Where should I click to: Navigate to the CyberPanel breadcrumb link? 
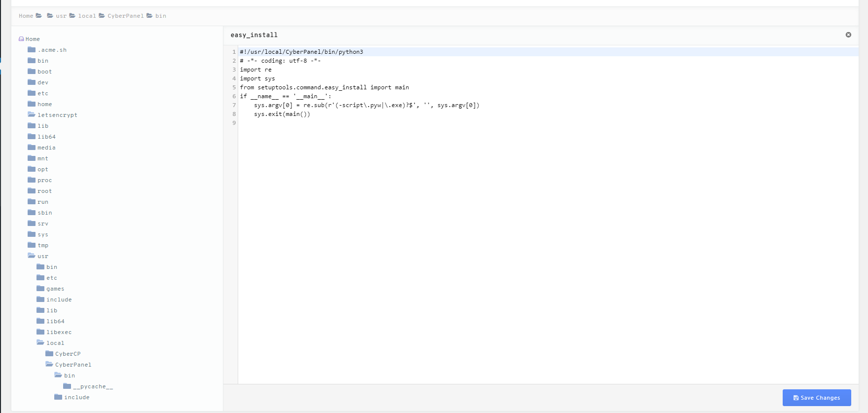126,16
